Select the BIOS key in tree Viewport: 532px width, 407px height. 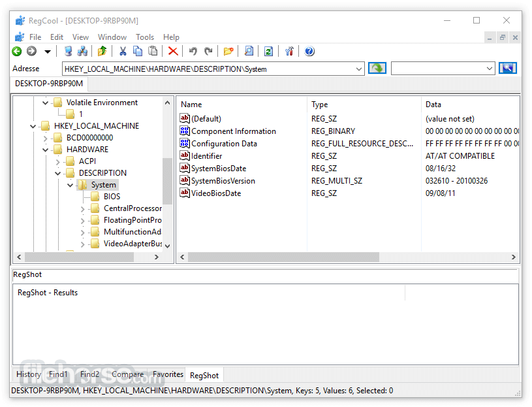112,197
